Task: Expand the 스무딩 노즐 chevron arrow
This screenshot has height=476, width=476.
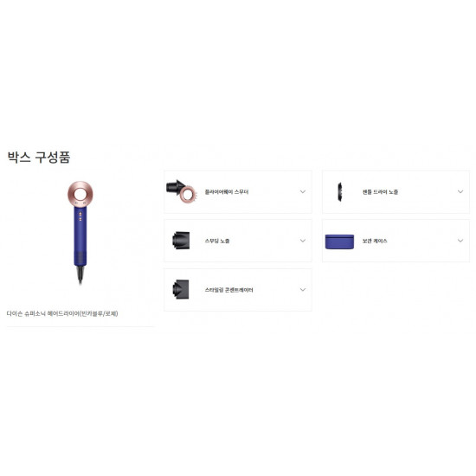Action: coord(303,241)
